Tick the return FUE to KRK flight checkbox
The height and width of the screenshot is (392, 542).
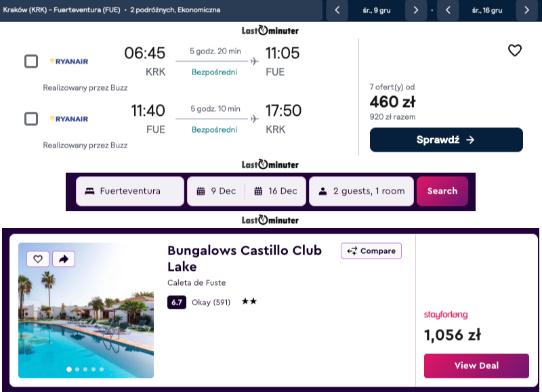[31, 118]
